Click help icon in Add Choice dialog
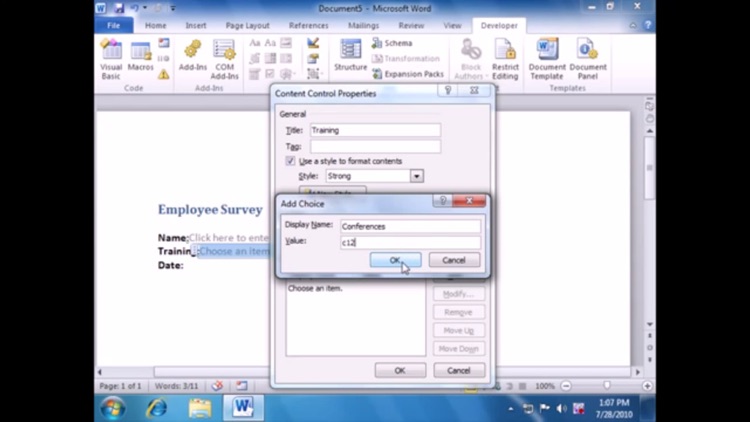The width and height of the screenshot is (750, 422). pos(443,200)
